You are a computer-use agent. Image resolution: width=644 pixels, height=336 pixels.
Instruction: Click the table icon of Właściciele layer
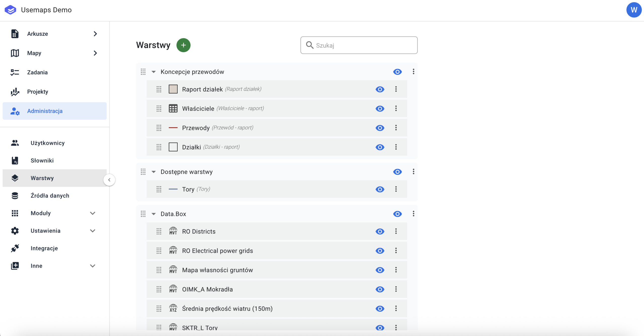point(173,108)
